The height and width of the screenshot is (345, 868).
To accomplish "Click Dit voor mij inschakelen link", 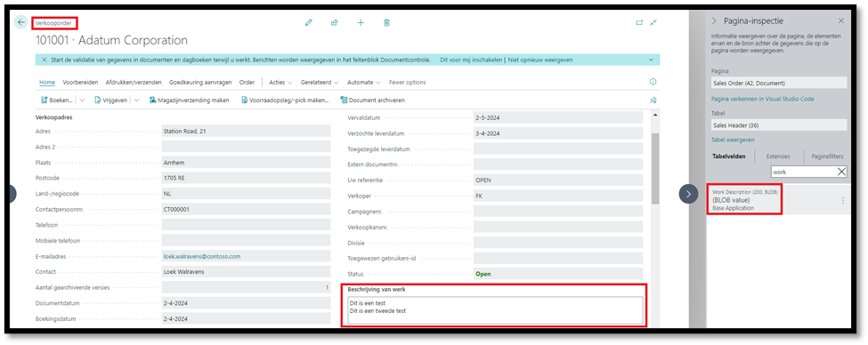I will [471, 60].
